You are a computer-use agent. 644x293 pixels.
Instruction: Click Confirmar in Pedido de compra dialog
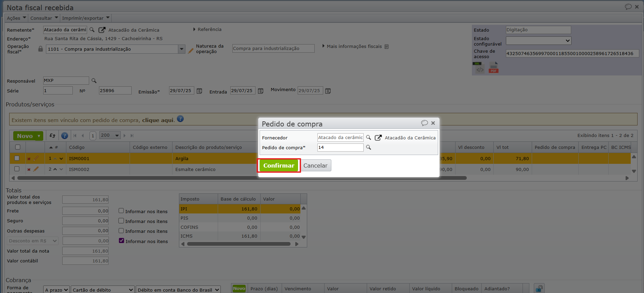pos(279,166)
